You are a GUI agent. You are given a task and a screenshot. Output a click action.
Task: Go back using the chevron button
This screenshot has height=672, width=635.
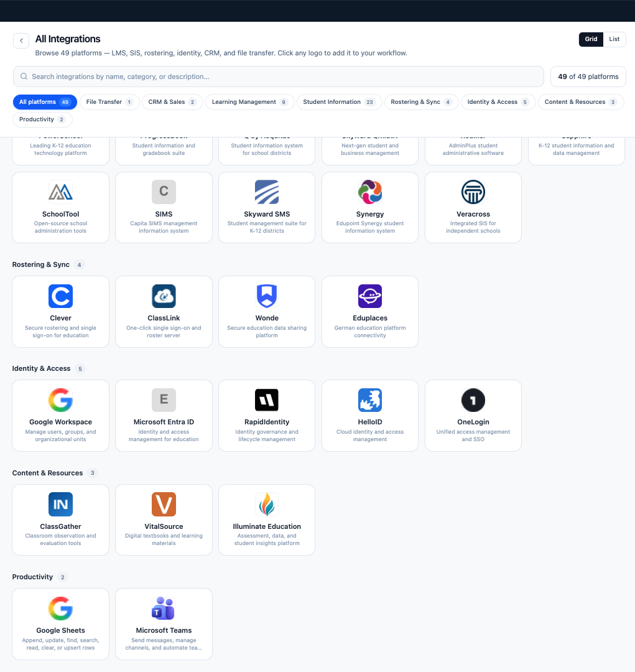(x=21, y=40)
